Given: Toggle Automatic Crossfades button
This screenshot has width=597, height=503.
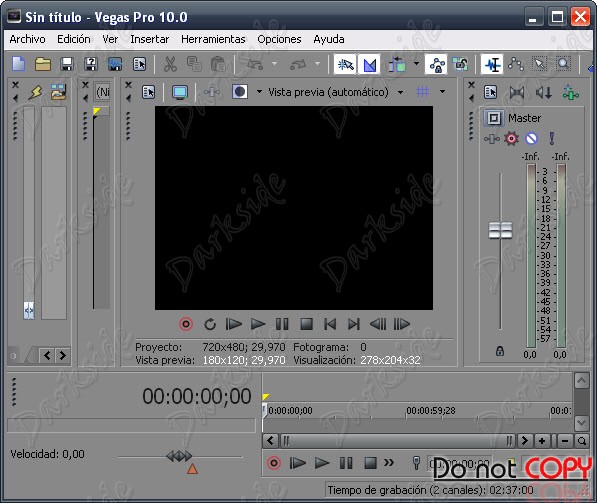Looking at the screenshot, I should 369,64.
